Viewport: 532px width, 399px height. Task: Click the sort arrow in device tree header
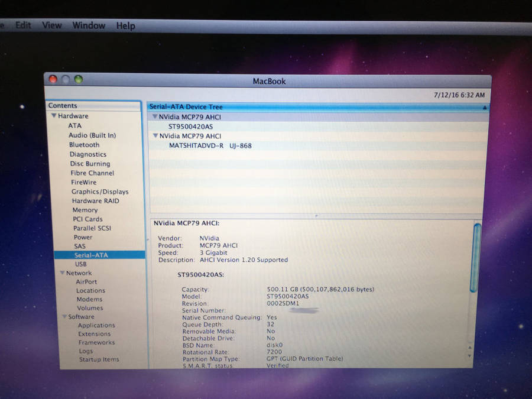coord(485,108)
